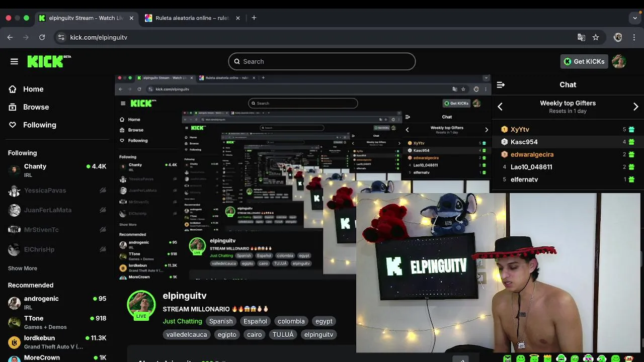Open followed channel JuanFerLaMata
The width and height of the screenshot is (644, 362).
click(x=57, y=210)
